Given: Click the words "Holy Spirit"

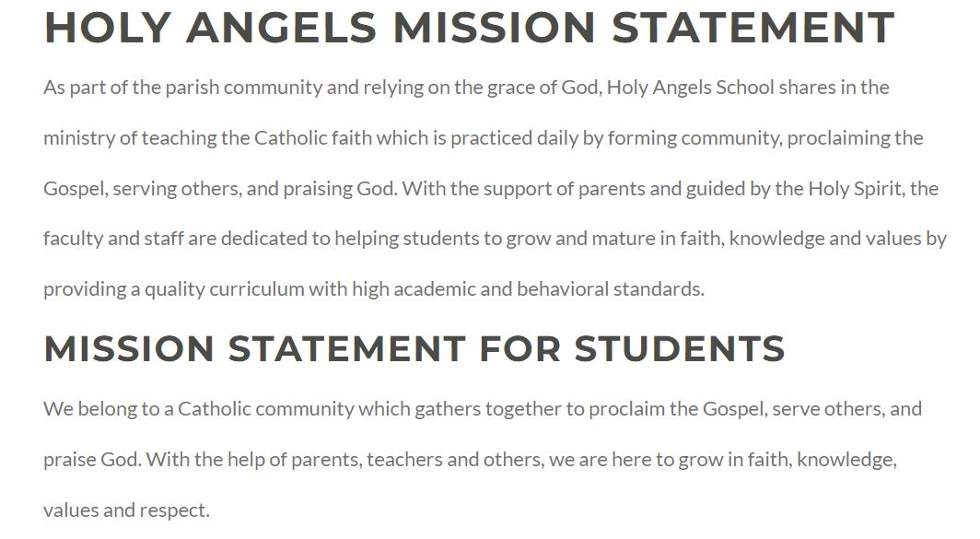Looking at the screenshot, I should pos(853,189).
